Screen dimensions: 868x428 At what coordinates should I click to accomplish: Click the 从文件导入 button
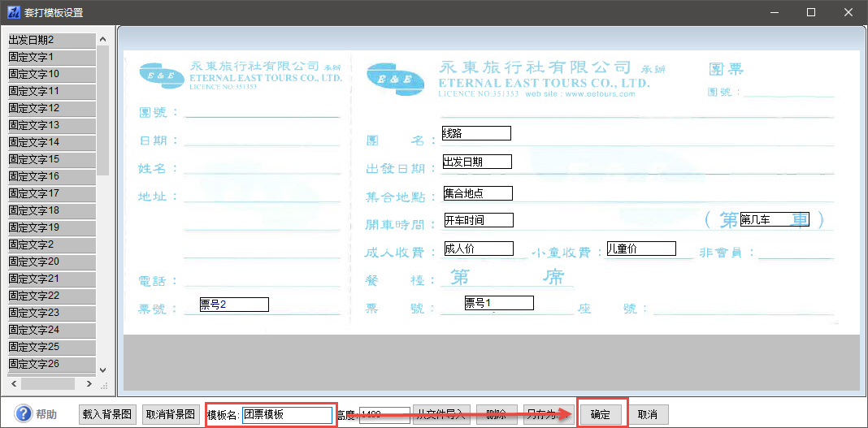[442, 414]
